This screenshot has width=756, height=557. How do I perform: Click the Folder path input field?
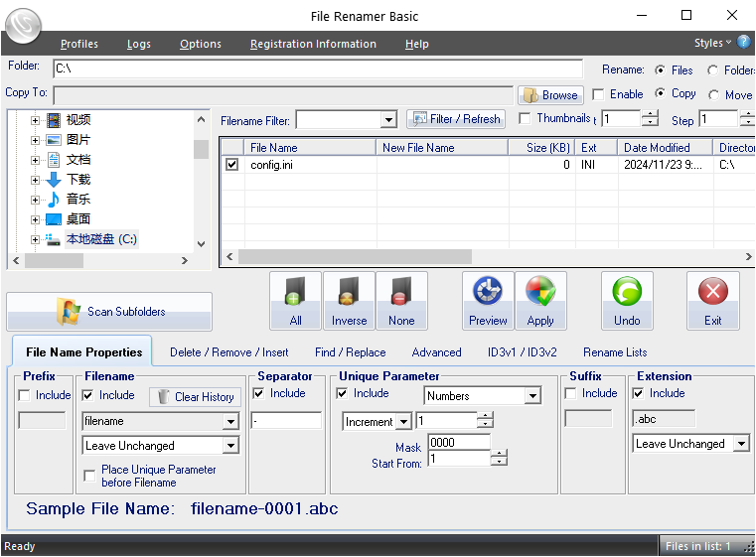(x=318, y=69)
